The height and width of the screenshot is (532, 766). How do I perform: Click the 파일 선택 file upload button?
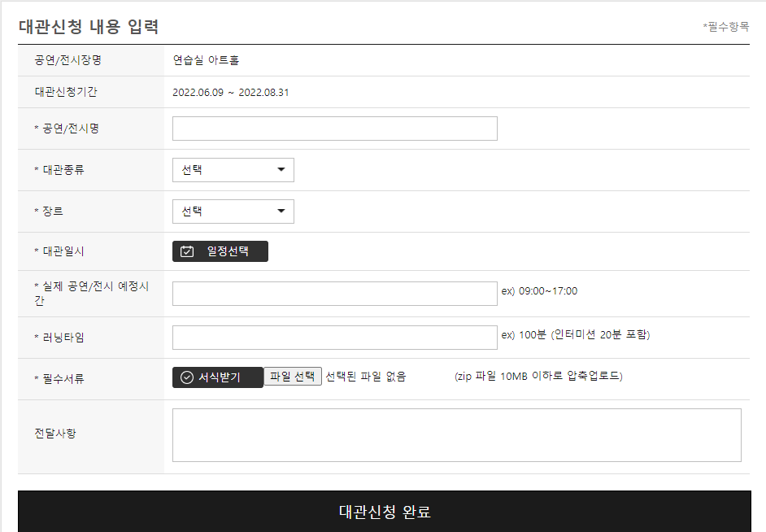click(x=293, y=376)
